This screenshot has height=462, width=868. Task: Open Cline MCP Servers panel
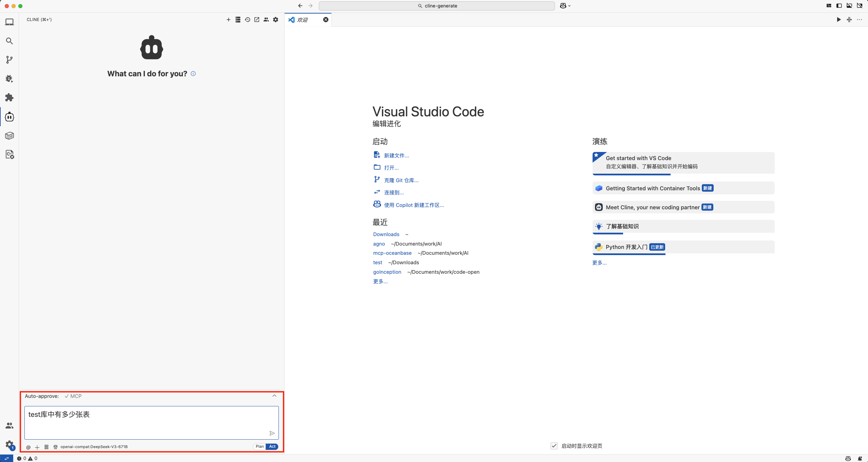click(238, 20)
